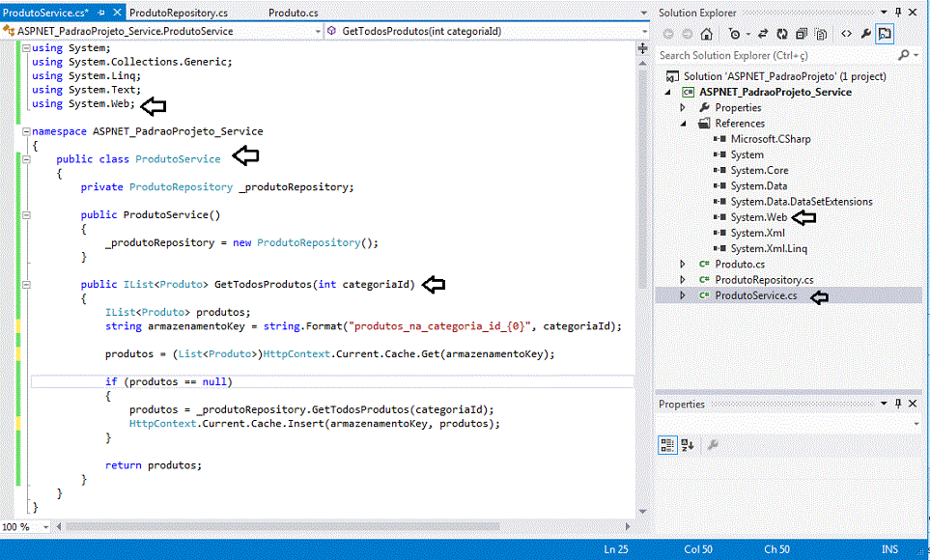The width and height of the screenshot is (930, 560).
Task: Select the ASPNET_PadraoProjeto_Service project
Action: point(775,92)
